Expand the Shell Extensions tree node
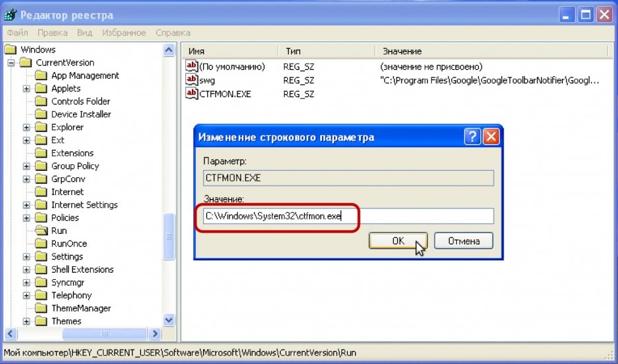Viewport: 618px width, 364px height. 26,270
